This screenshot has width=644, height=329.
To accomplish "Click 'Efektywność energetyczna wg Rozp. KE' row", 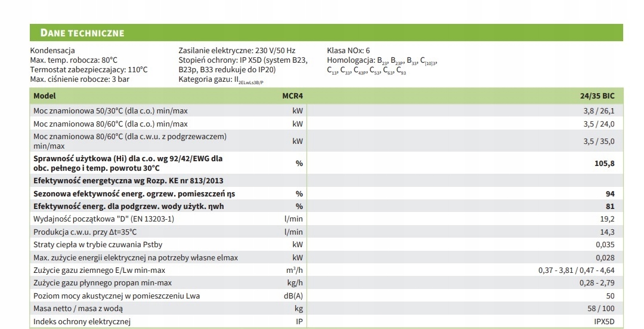I will [x=326, y=180].
